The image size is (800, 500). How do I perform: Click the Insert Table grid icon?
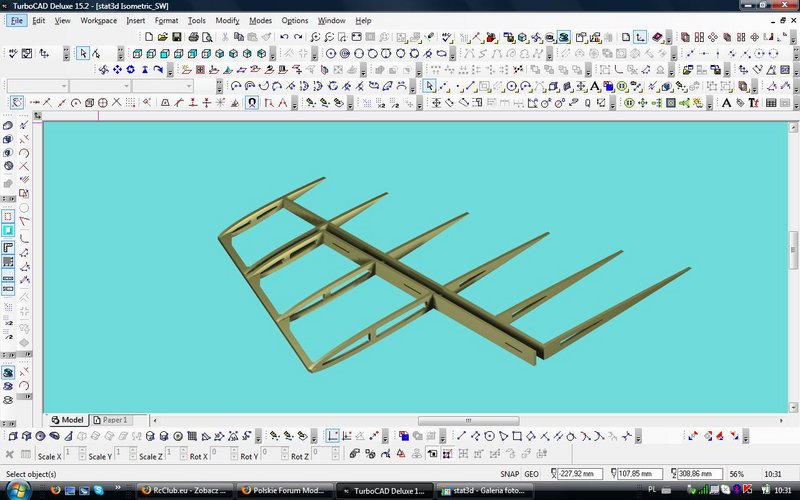coord(770,103)
